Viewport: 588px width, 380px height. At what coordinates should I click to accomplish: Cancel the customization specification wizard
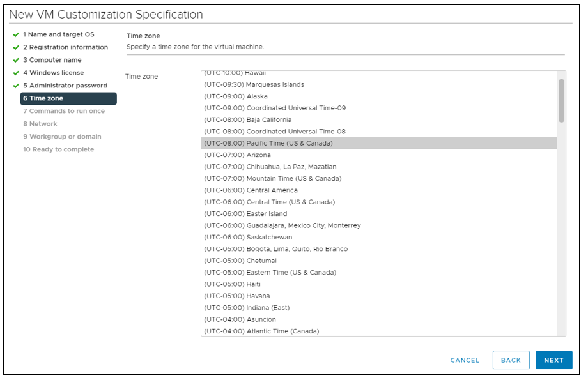(464, 360)
